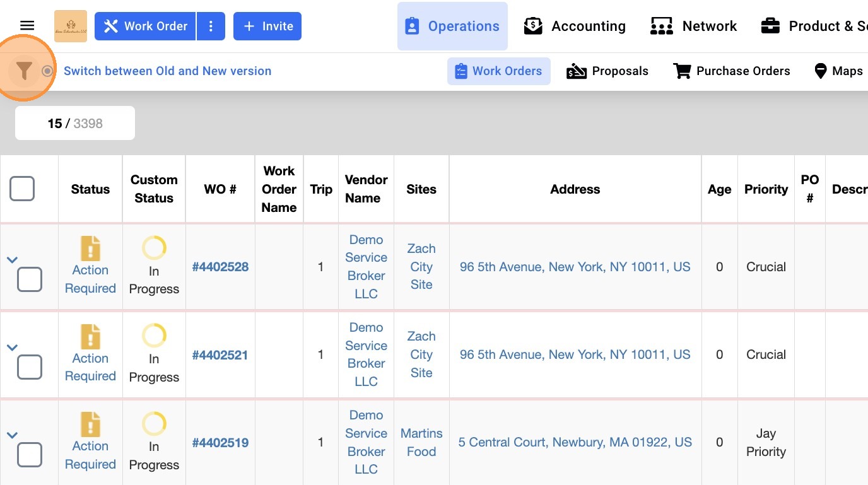Click Action Required icon for #4402528
Viewport: 868px width, 485px height.
pos(90,248)
